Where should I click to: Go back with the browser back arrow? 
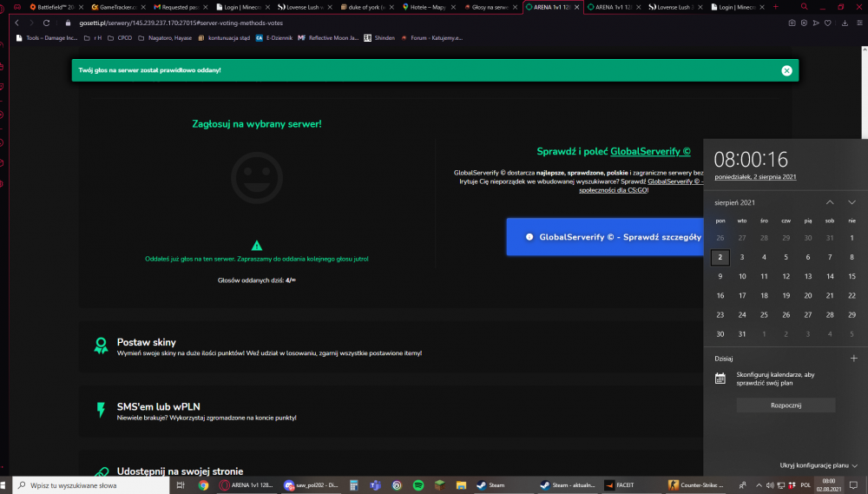pos(16,23)
